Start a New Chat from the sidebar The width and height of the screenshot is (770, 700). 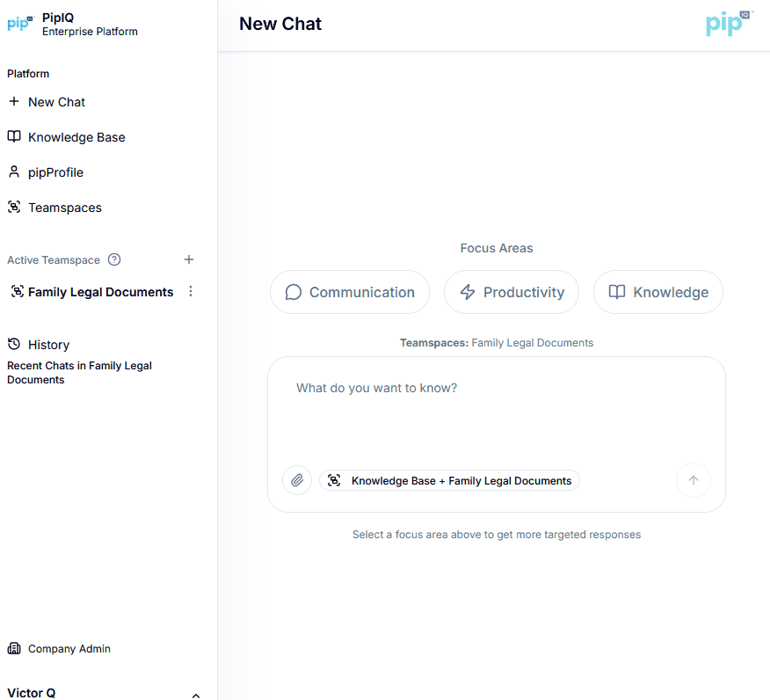point(56,102)
